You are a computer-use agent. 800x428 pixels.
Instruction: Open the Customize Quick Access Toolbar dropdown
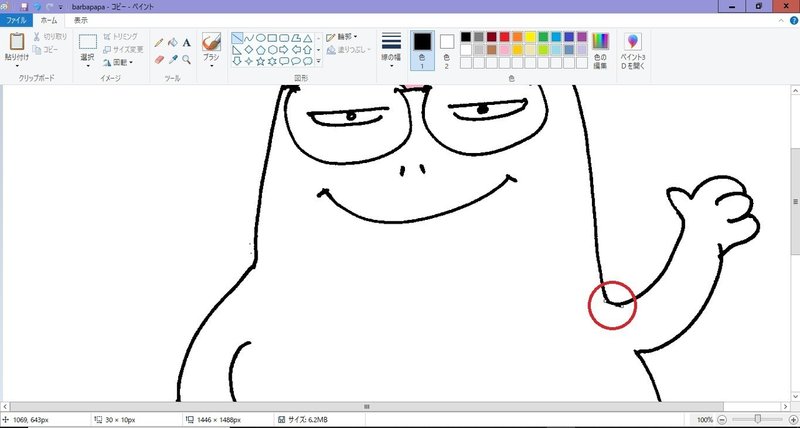61,7
